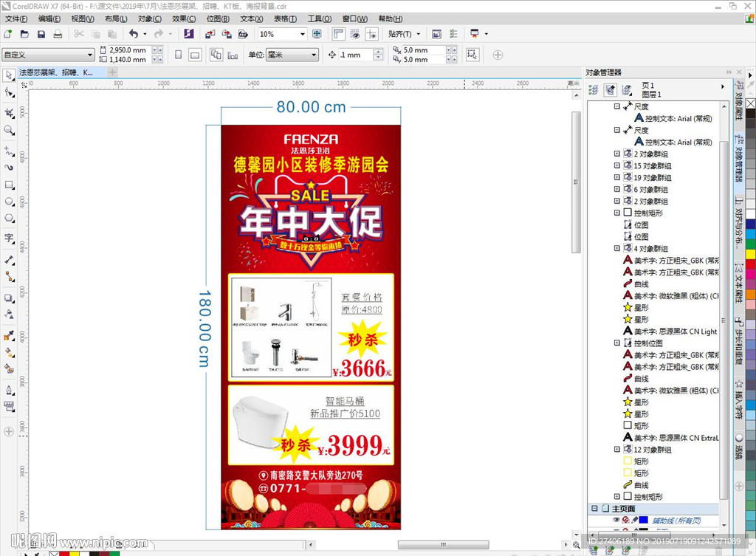
Task: Open the zoom level 10% dropdown
Action: (x=303, y=34)
